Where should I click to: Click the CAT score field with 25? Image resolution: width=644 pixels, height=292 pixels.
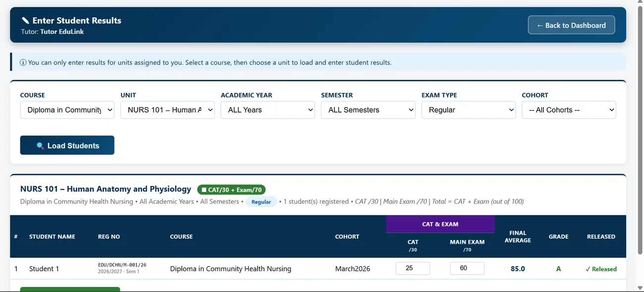coord(413,268)
